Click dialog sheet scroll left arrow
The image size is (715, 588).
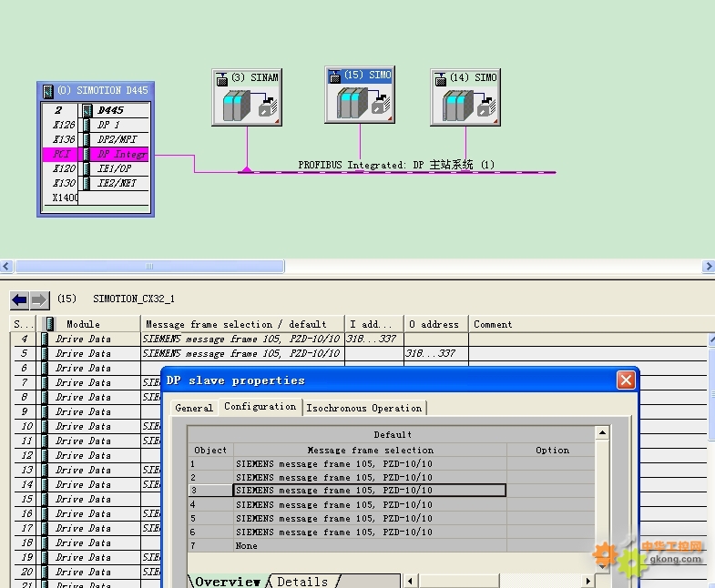click(x=411, y=581)
